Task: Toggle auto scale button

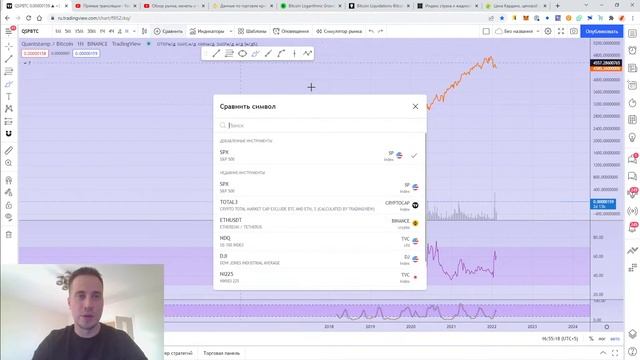Action: point(615,339)
